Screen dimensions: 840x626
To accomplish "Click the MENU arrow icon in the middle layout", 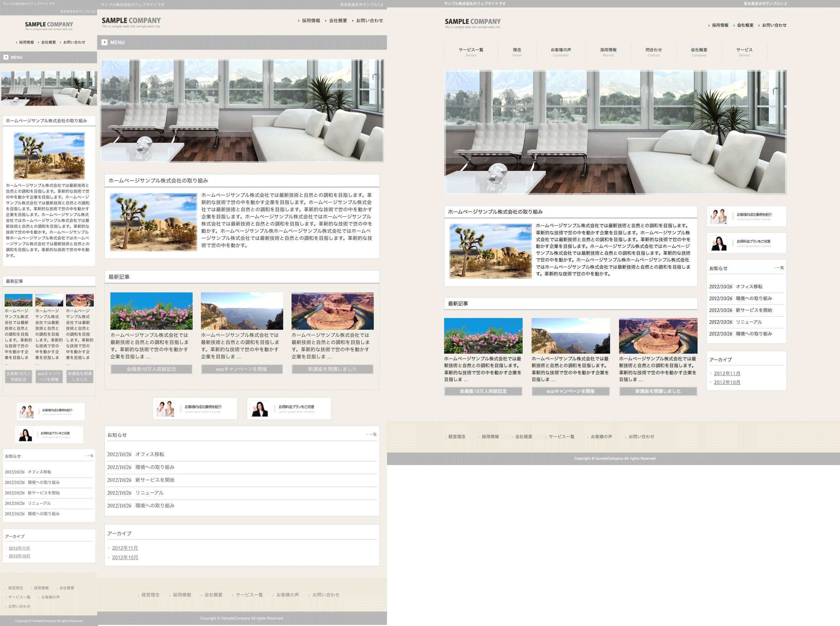I will [x=105, y=42].
